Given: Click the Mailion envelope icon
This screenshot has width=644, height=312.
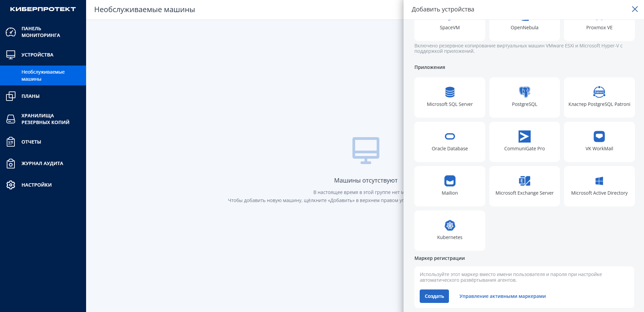Looking at the screenshot, I should (x=450, y=181).
